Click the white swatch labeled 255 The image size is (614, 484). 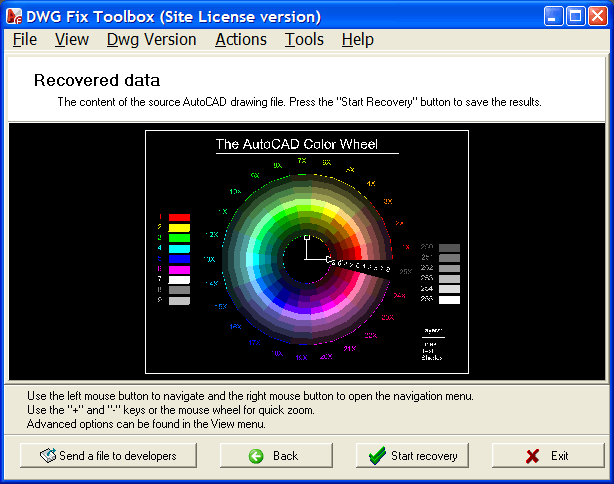pos(449,300)
